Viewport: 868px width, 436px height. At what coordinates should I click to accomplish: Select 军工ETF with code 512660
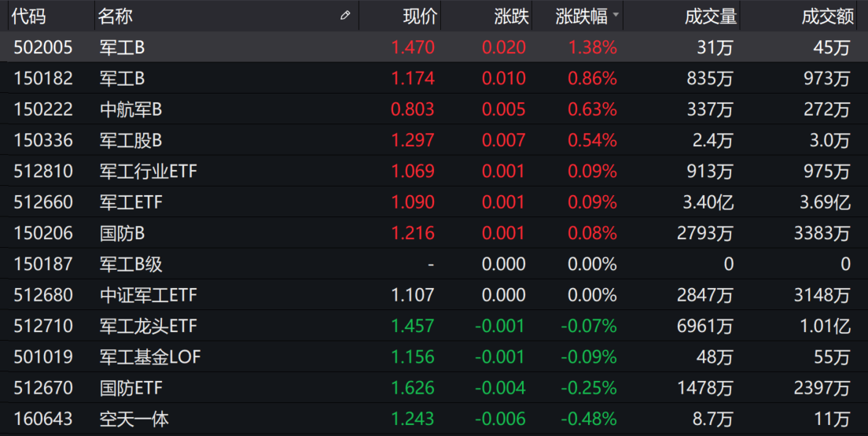point(131,202)
